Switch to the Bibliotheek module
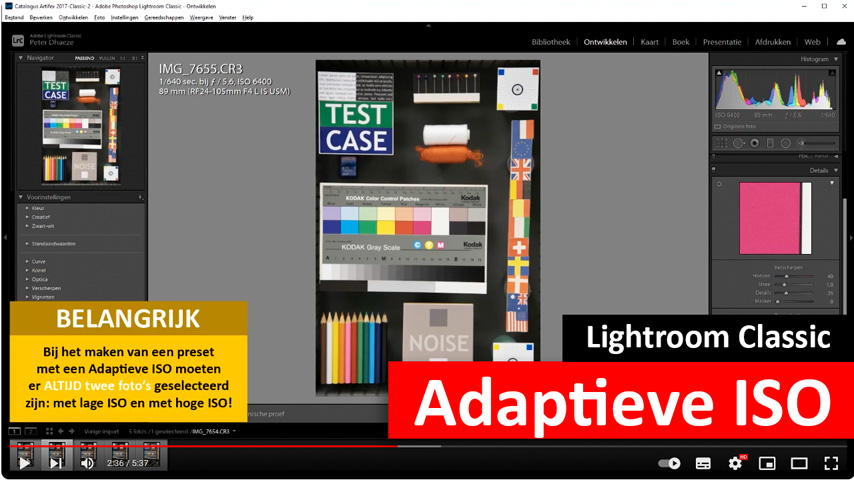 tap(550, 42)
